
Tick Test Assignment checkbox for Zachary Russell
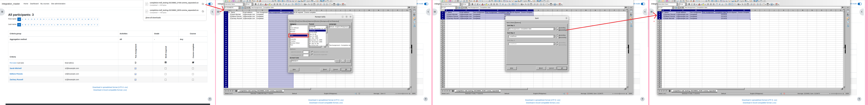pos(135,80)
